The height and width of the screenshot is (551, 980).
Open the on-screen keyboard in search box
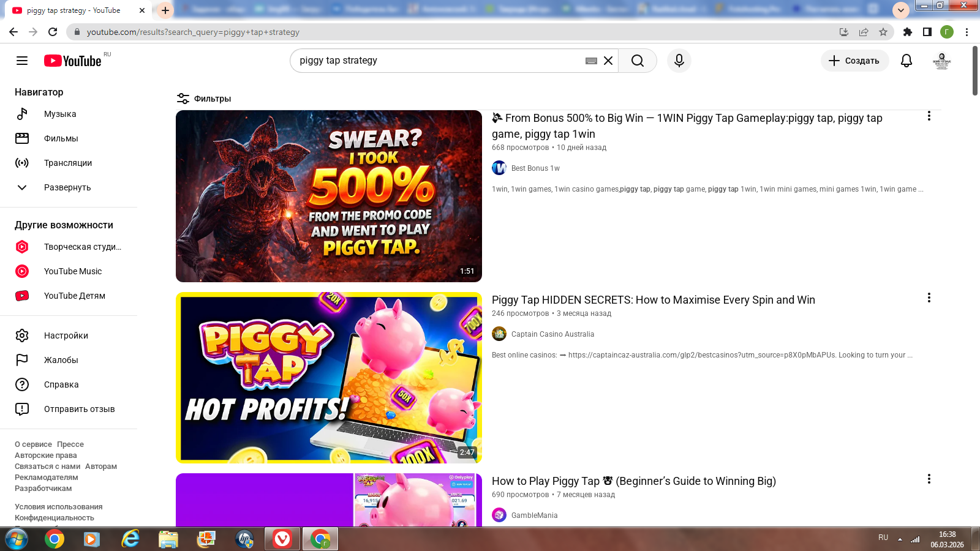[x=591, y=61]
